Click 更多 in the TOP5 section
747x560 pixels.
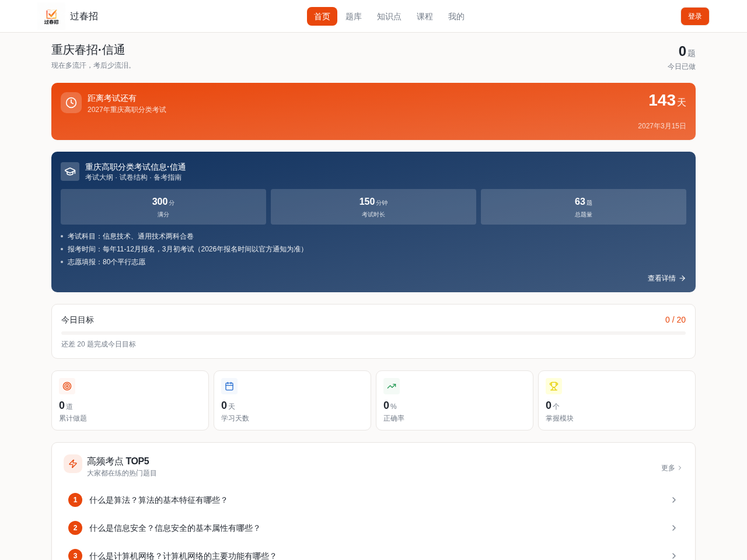tap(672, 468)
